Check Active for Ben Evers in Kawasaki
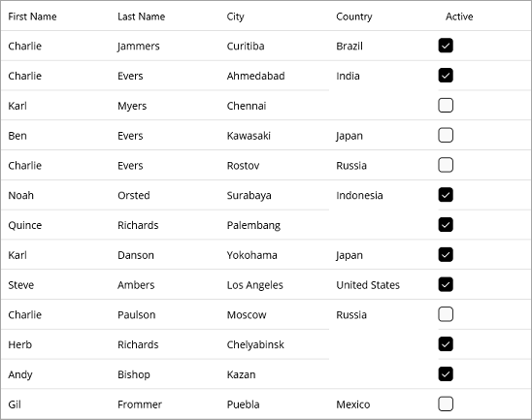The height and width of the screenshot is (420, 532). (x=446, y=135)
